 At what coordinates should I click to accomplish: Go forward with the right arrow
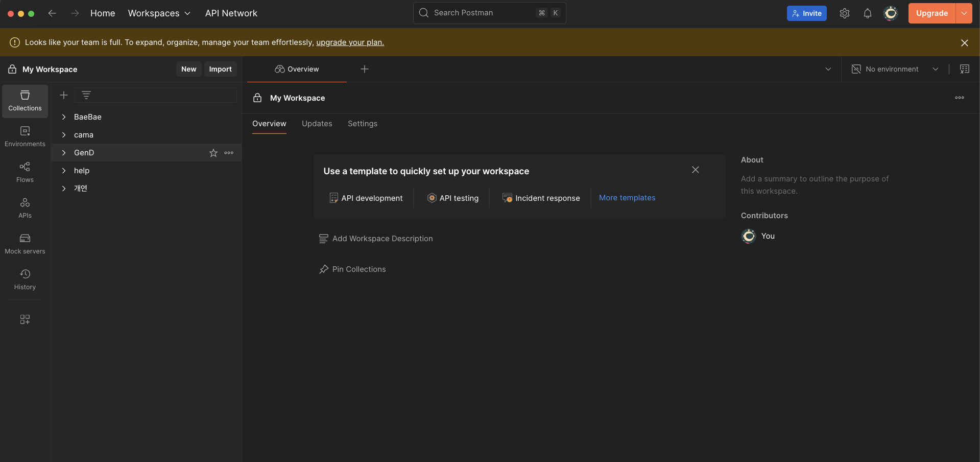(75, 13)
